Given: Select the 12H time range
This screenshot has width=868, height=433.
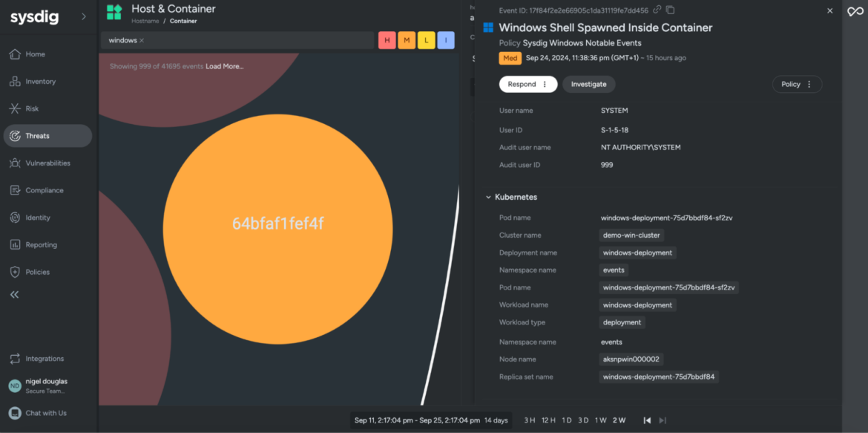Looking at the screenshot, I should (548, 420).
